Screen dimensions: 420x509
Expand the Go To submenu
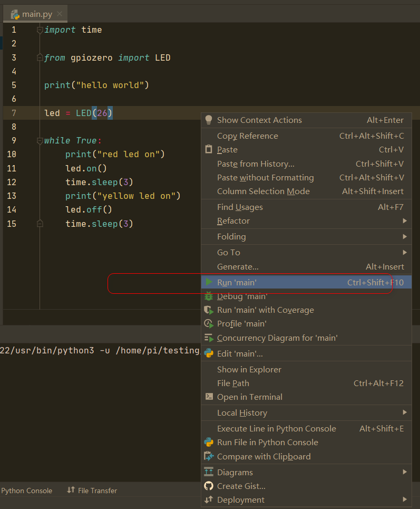pos(228,252)
